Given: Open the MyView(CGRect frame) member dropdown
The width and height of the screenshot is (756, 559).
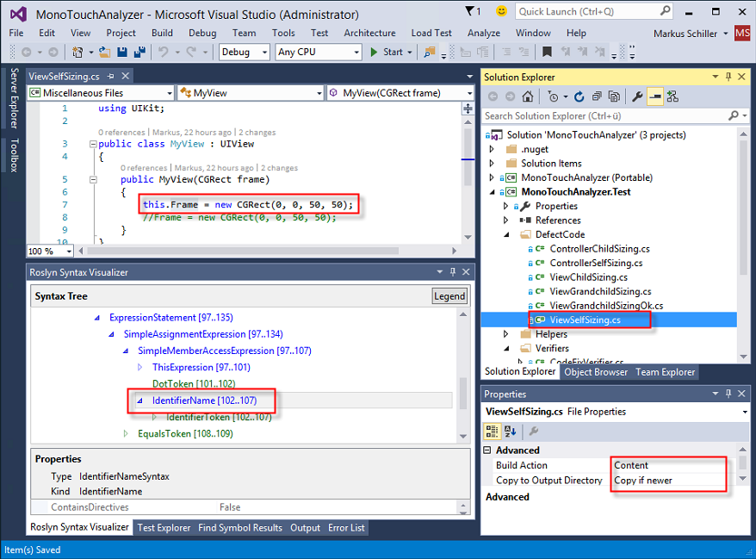Looking at the screenshot, I should click(400, 93).
